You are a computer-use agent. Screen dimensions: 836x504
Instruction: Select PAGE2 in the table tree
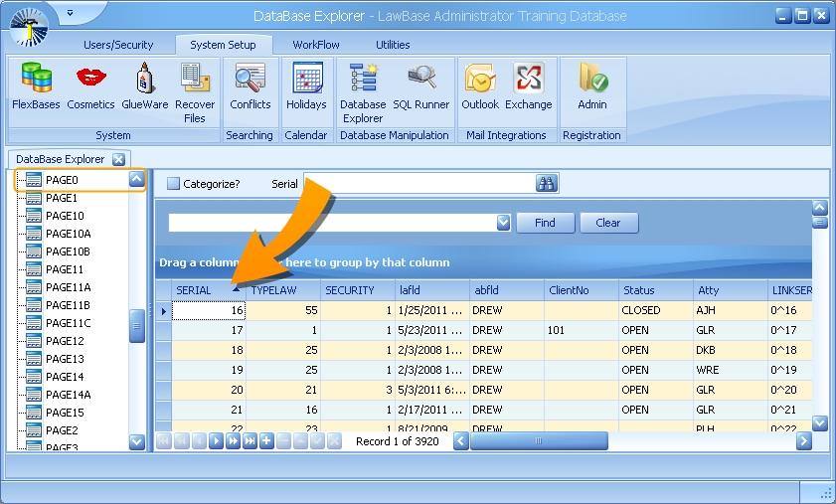[x=62, y=429]
